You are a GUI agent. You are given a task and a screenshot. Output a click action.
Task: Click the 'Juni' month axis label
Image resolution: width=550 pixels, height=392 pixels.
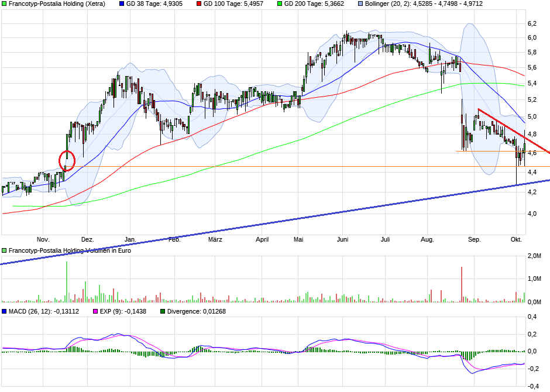click(x=343, y=239)
